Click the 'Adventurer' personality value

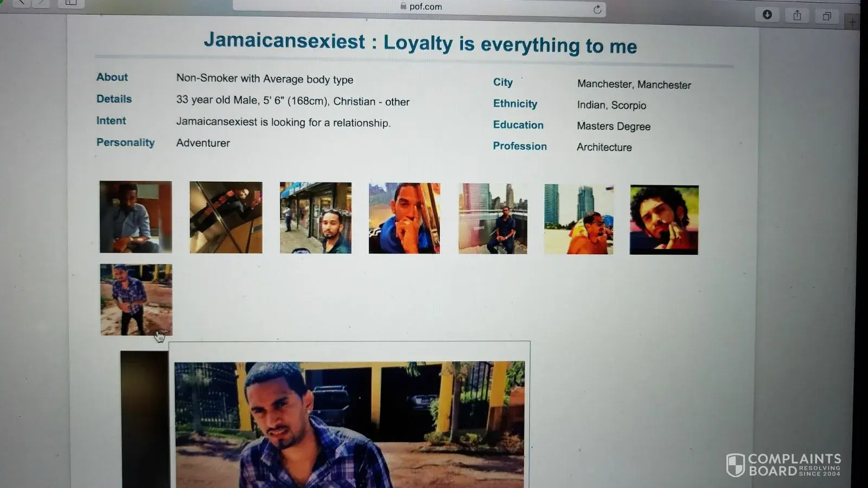pos(203,143)
